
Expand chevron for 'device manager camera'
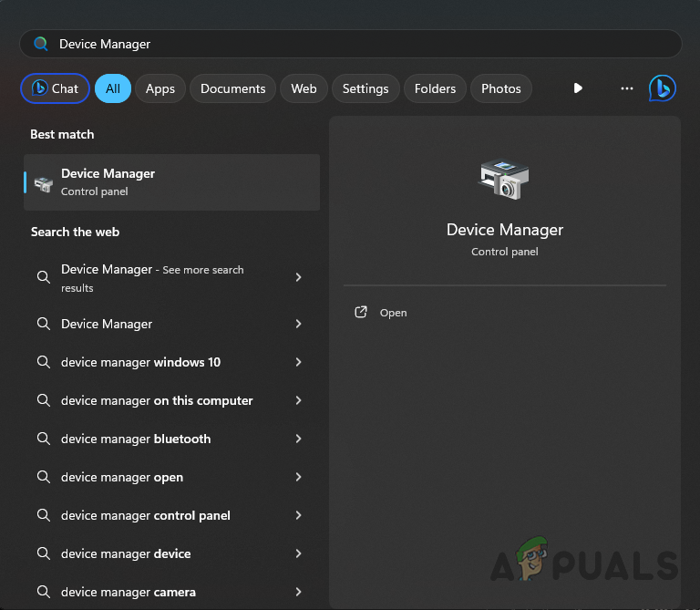coord(299,592)
